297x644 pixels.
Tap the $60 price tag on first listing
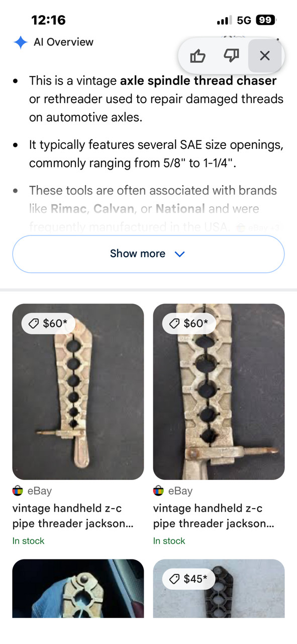pos(48,324)
